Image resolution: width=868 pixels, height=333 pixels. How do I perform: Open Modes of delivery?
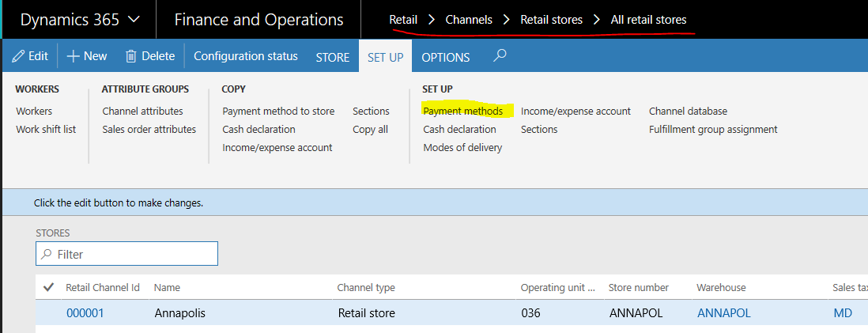coord(462,147)
